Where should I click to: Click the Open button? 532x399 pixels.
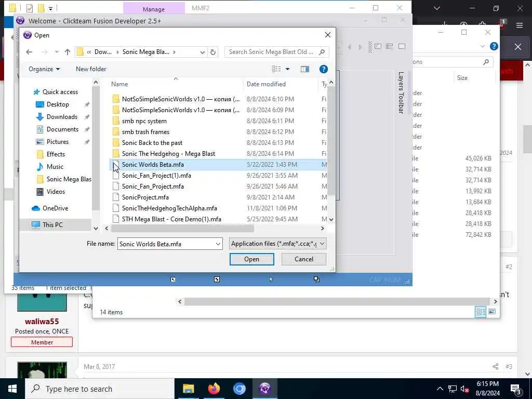pyautogui.click(x=252, y=259)
